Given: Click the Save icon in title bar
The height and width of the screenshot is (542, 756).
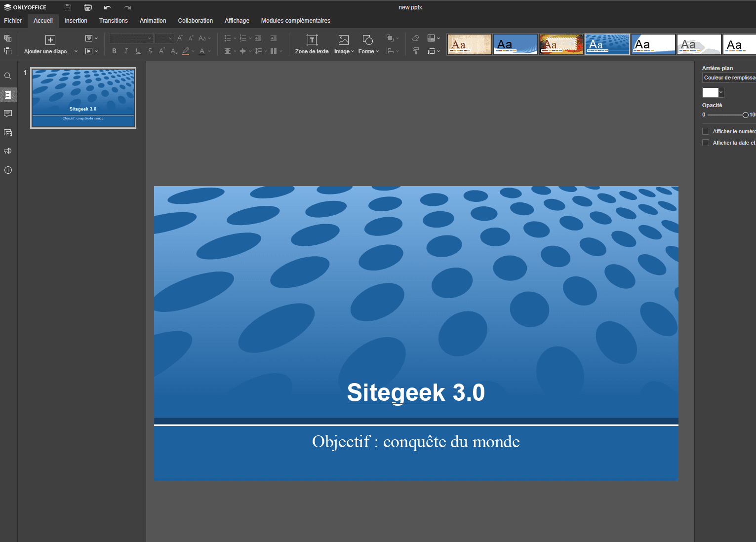Looking at the screenshot, I should click(68, 7).
